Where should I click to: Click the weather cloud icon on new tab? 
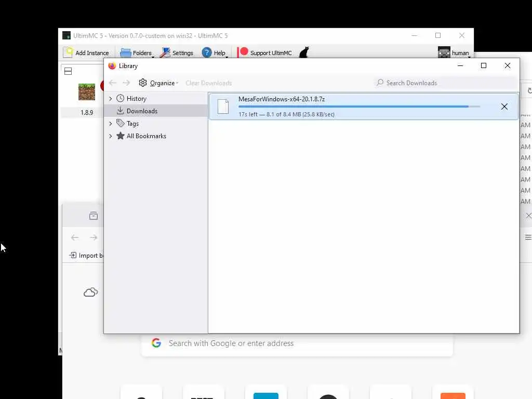pyautogui.click(x=90, y=292)
